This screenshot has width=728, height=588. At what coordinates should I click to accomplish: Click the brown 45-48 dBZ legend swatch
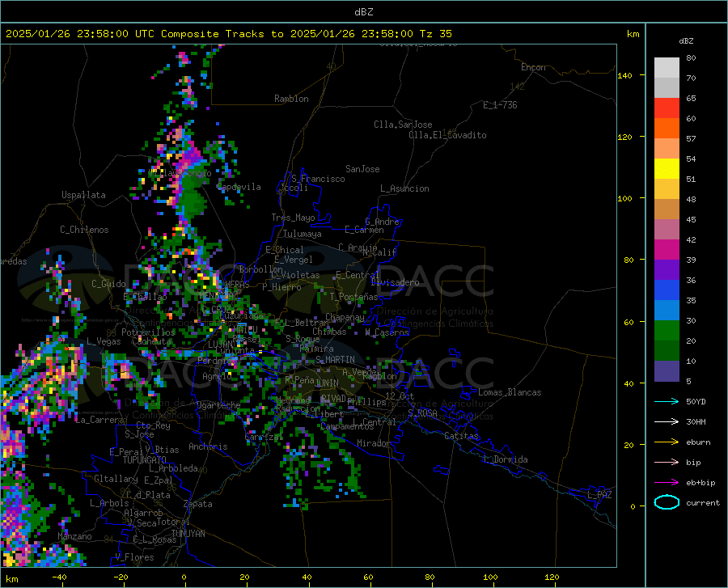click(x=667, y=209)
